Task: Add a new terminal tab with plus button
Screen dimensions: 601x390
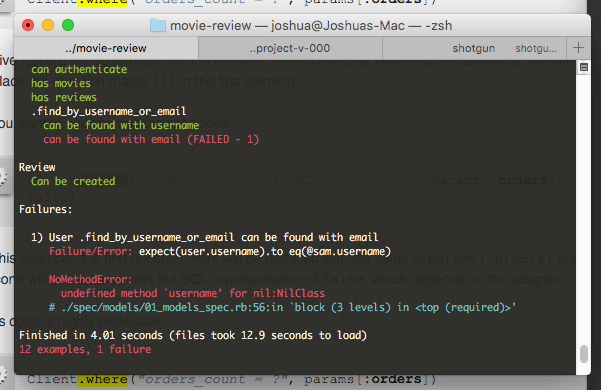Action: tap(578, 48)
